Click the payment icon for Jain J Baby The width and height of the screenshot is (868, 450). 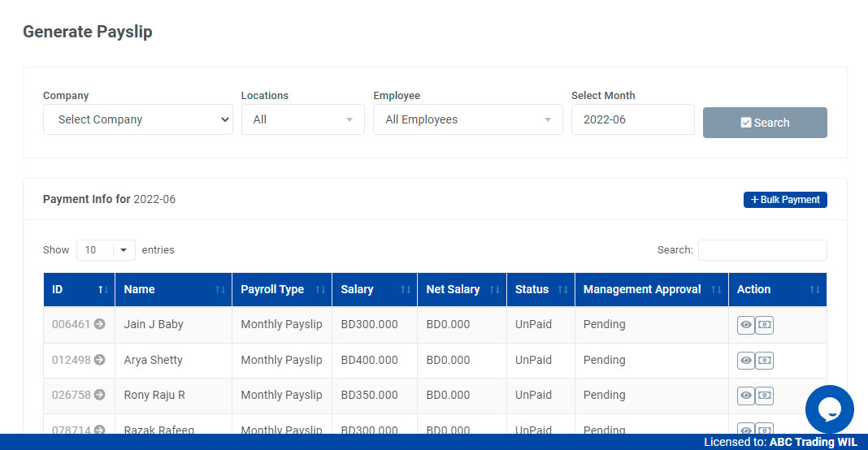(764, 325)
